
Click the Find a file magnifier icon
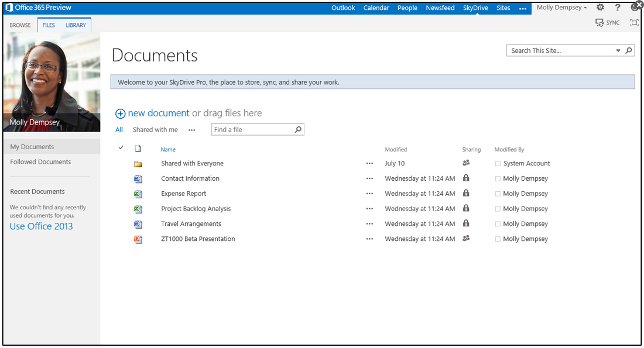[x=298, y=130]
